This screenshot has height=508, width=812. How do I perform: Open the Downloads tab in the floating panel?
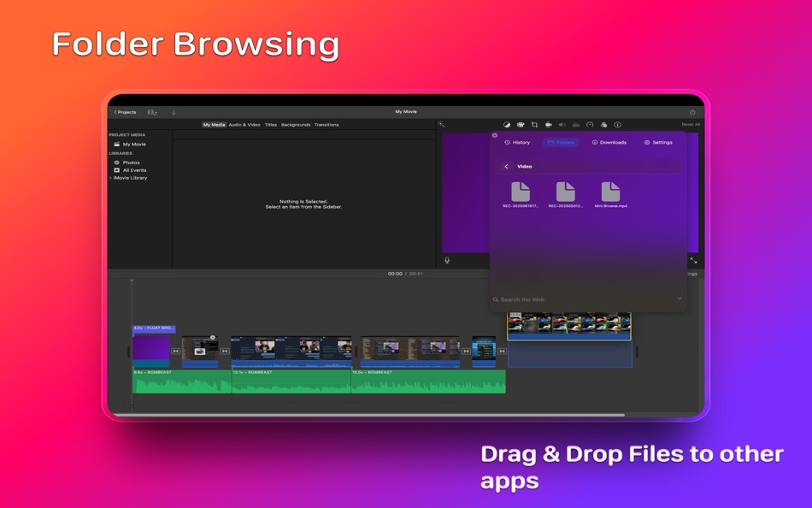coord(612,143)
